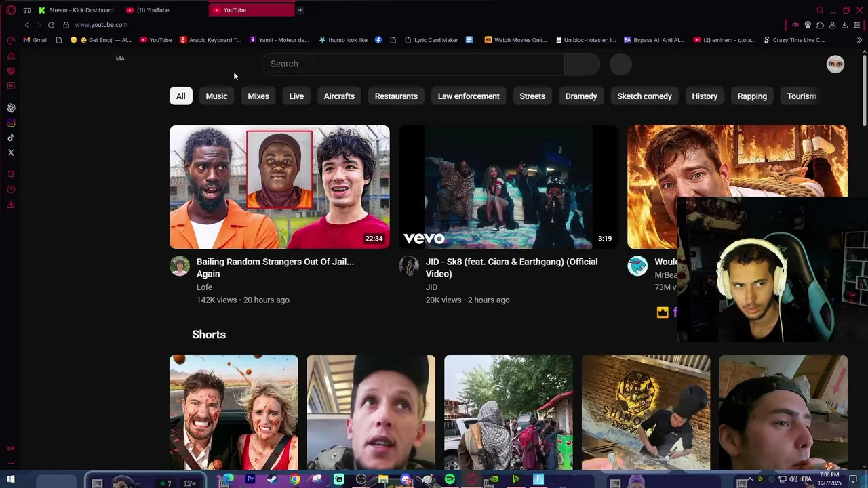Viewport: 868px width, 488px height.
Task: Click the Google Docs bookmark icon
Action: pos(469,40)
